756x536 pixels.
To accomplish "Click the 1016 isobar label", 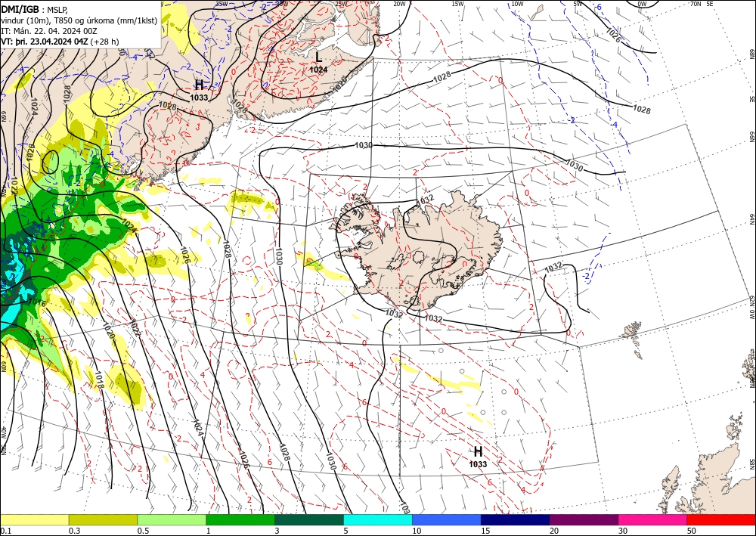I will click(x=37, y=303).
